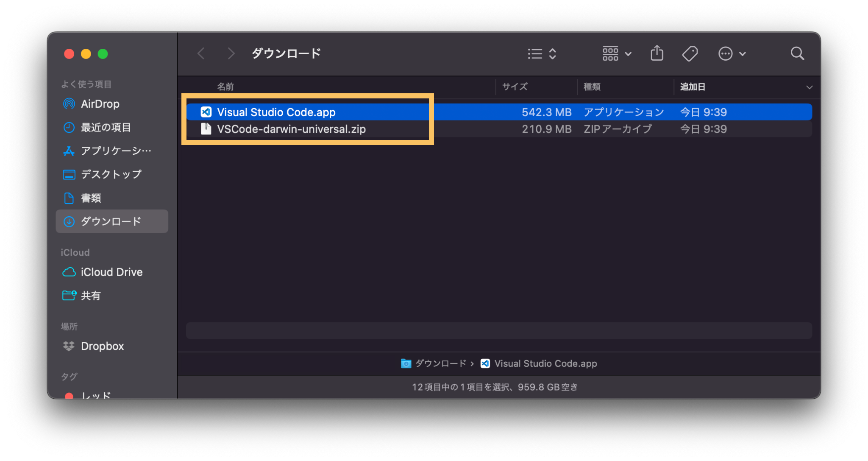
Task: Open AirDrop in the sidebar
Action: (x=100, y=104)
